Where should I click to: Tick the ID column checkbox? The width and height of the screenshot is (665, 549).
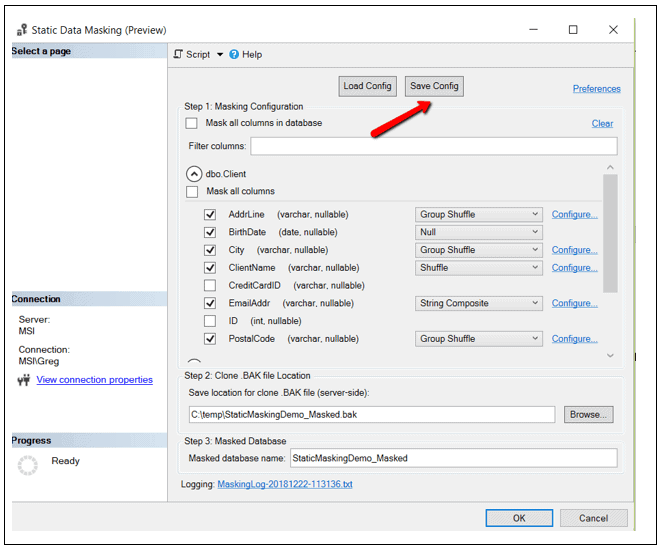(210, 321)
